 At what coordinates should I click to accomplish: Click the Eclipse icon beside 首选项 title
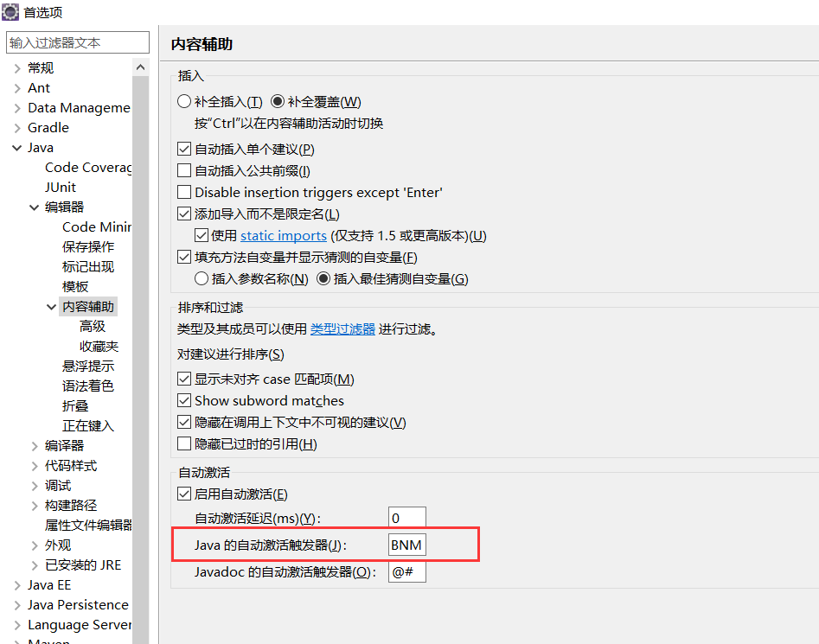10,11
